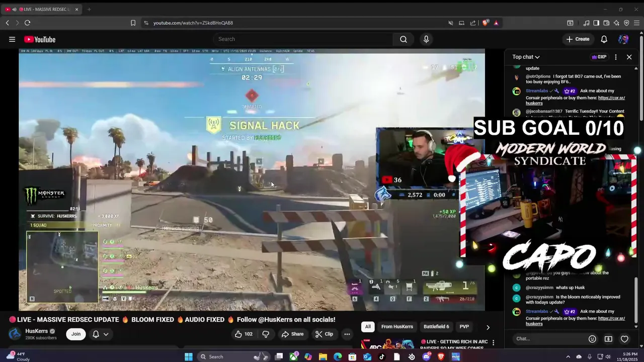Open browser playlist music note icon
644x362 pixels.
[586, 23]
